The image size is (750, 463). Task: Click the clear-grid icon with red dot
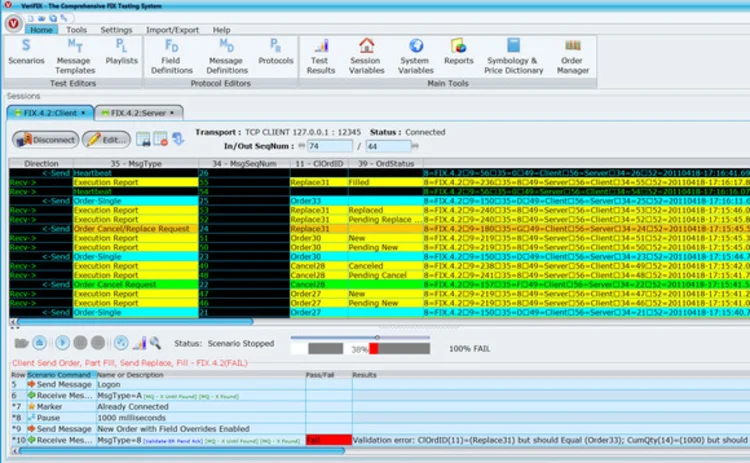160,139
